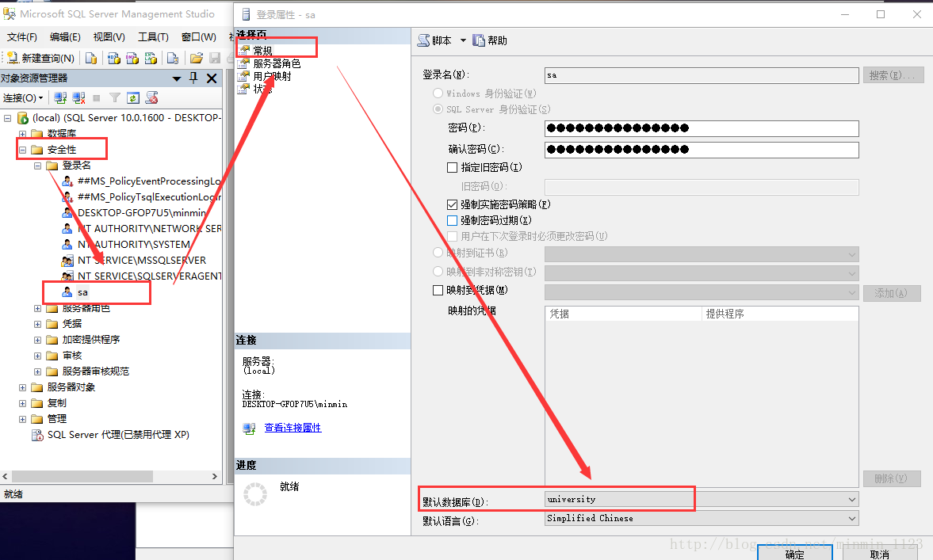Click the SQL Server Compact query icon
This screenshot has width=933, height=560.
pos(173,58)
